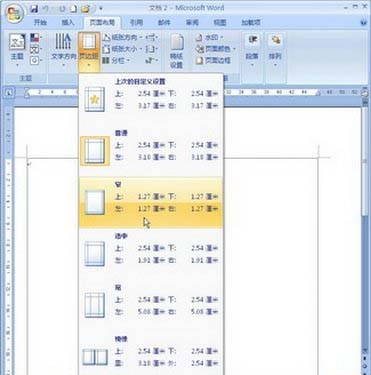
Task: Click the 稿纸设置 manuscript paper icon
Action: click(177, 51)
